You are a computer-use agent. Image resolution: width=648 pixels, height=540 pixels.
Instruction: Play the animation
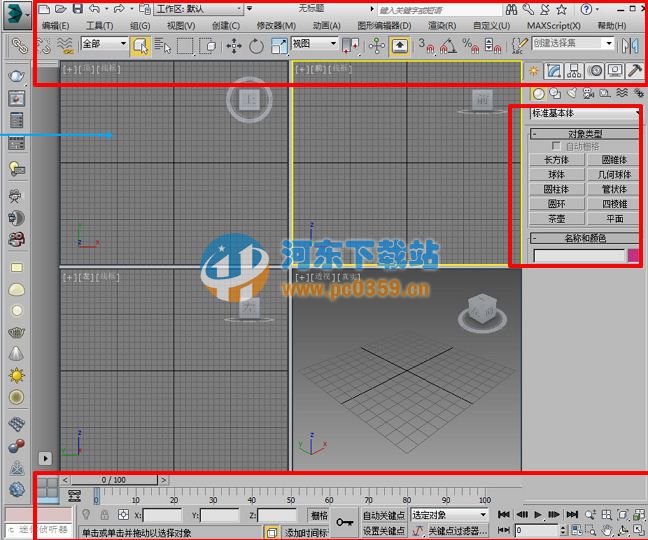[x=537, y=514]
